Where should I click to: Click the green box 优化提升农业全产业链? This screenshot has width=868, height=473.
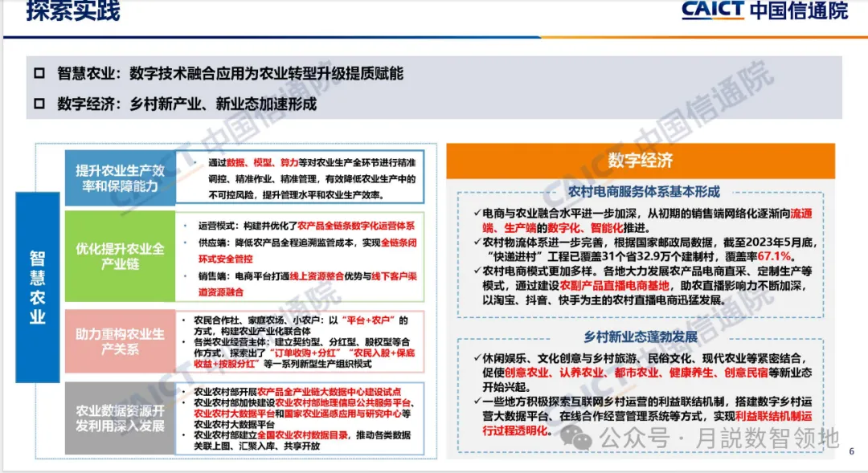pos(120,256)
